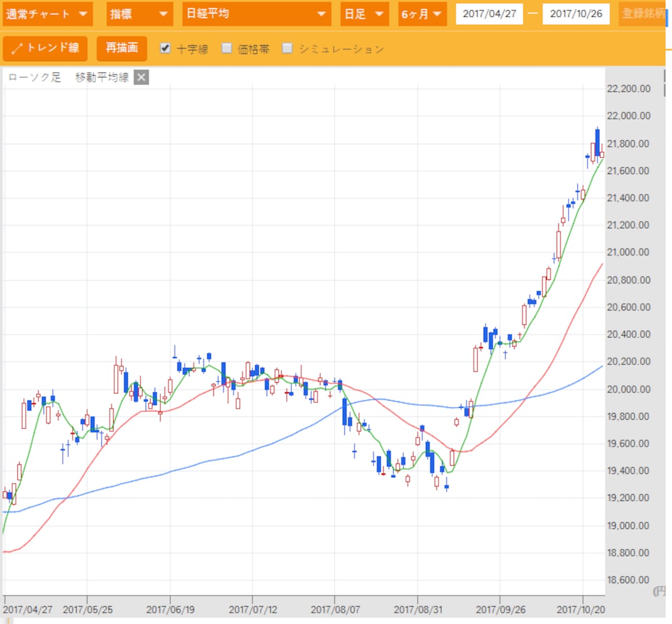
Task: Enable the 価格帯 price range checkbox
Action: pyautogui.click(x=227, y=48)
